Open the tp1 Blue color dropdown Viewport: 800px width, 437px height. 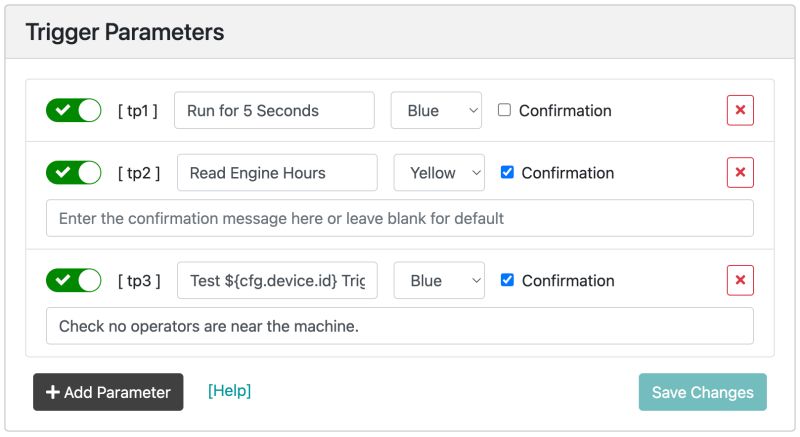tap(436, 111)
